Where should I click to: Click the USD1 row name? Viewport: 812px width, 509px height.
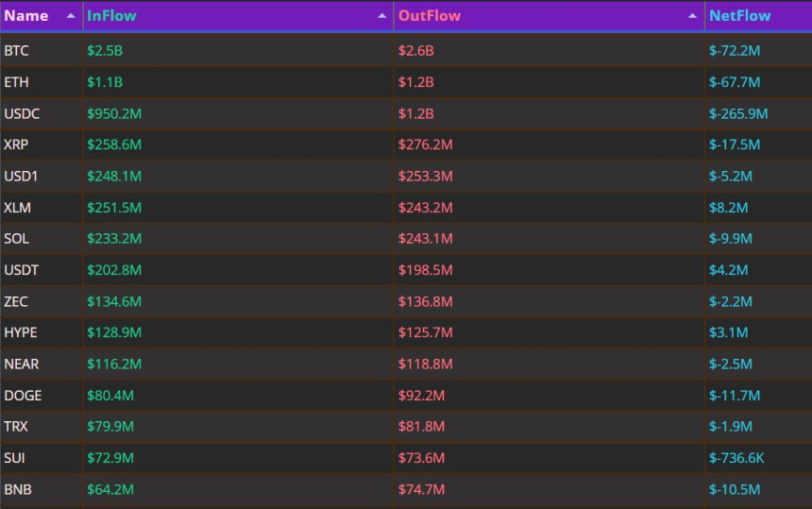point(21,176)
